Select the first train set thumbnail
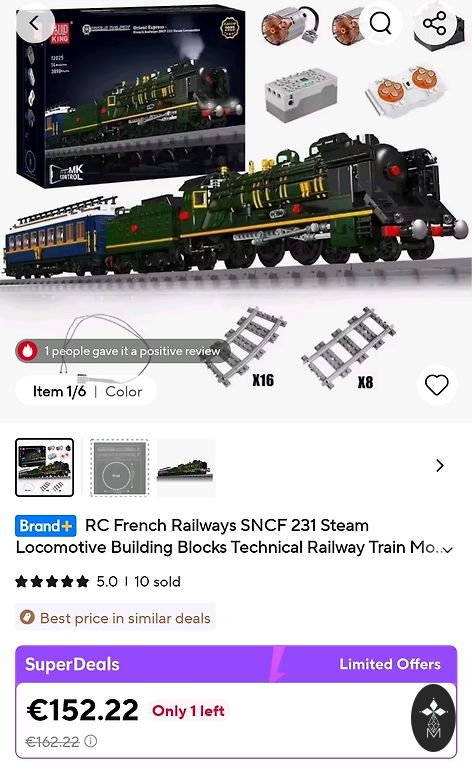Screen dimensions: 472x768 tap(45, 468)
